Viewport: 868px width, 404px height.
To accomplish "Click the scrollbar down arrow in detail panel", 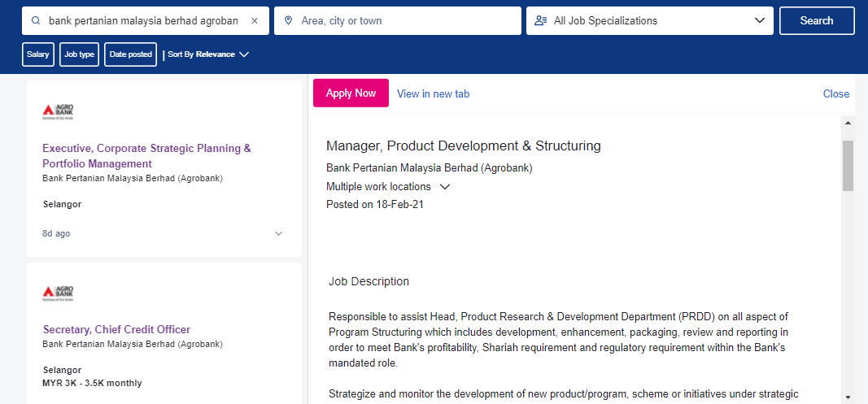I will (x=848, y=397).
